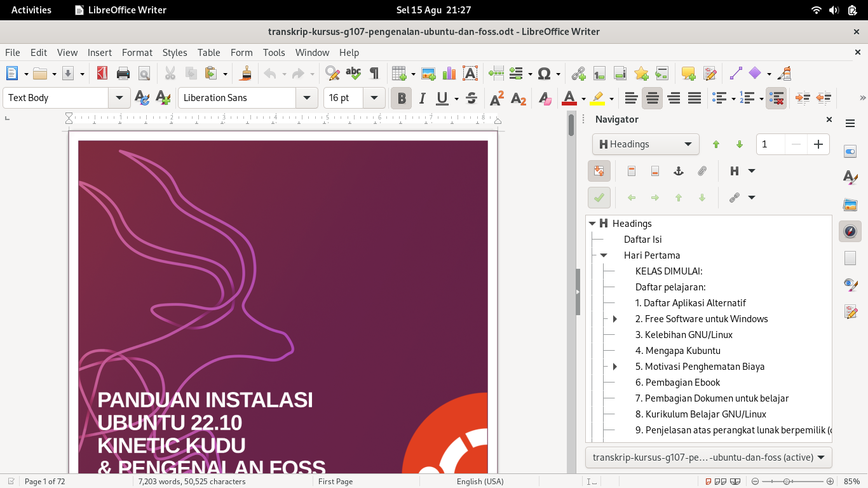Apply Subscript formatting

pos(519,98)
